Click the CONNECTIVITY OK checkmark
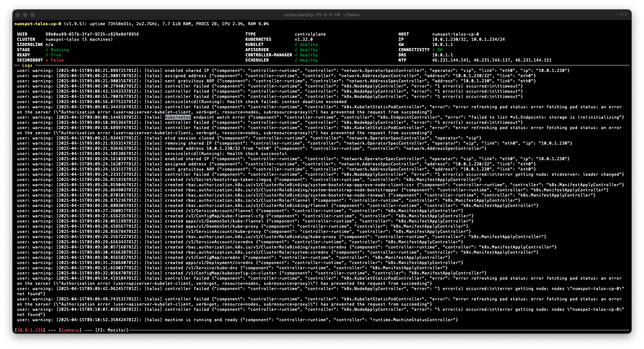 (x=433, y=50)
